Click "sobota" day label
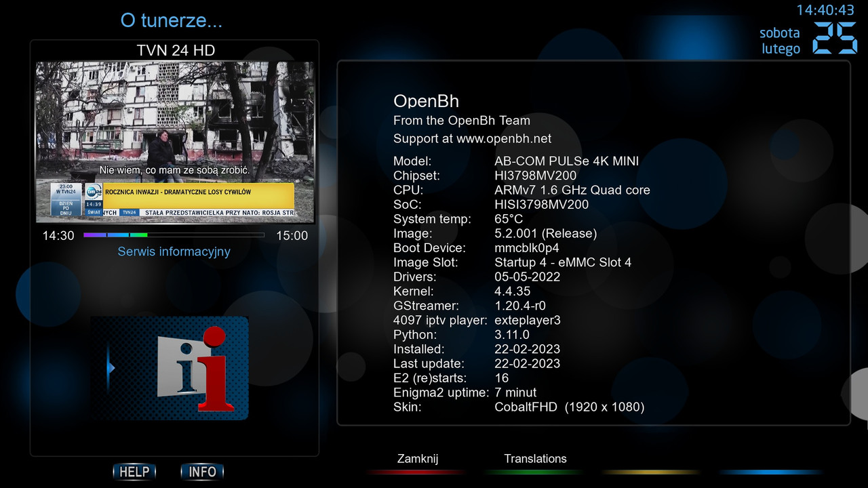 [x=780, y=33]
